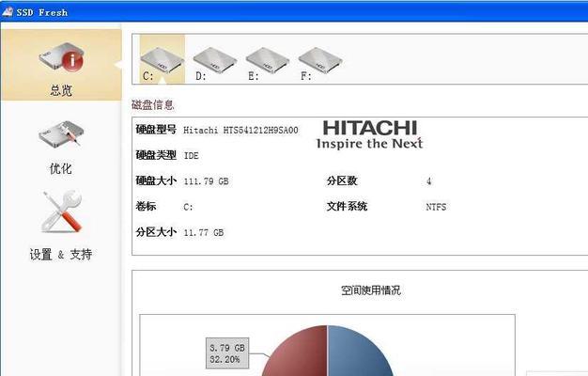Select drive C: icon

(x=162, y=59)
